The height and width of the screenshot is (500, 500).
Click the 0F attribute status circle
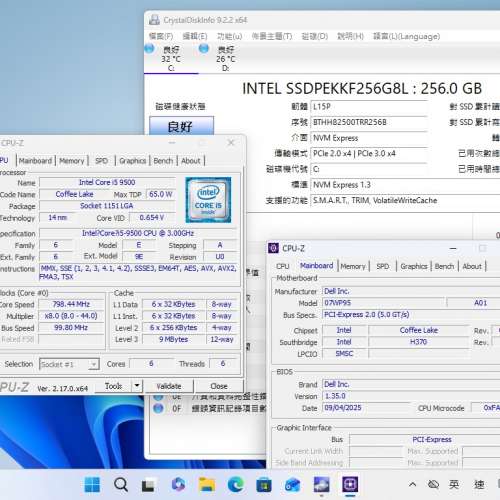(158, 408)
